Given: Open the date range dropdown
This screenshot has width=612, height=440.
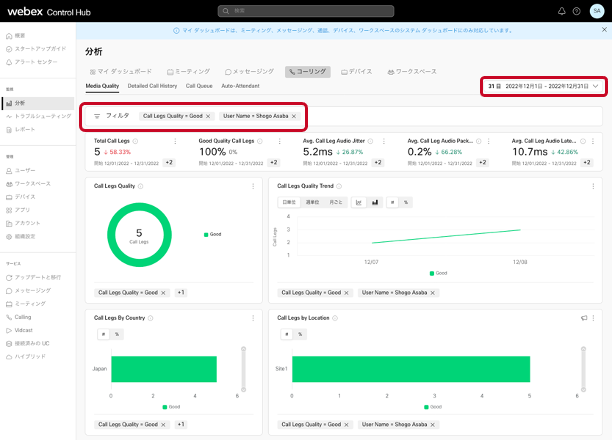Looking at the screenshot, I should point(543,86).
